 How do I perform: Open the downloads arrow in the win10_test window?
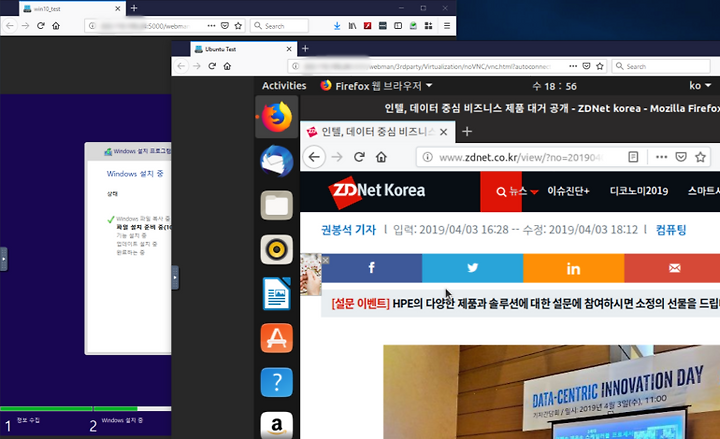337,26
